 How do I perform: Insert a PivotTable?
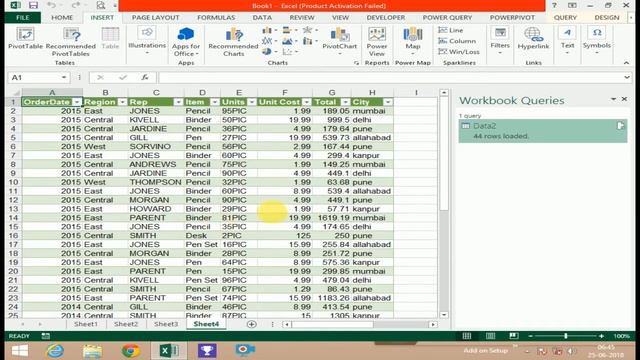tap(25, 39)
